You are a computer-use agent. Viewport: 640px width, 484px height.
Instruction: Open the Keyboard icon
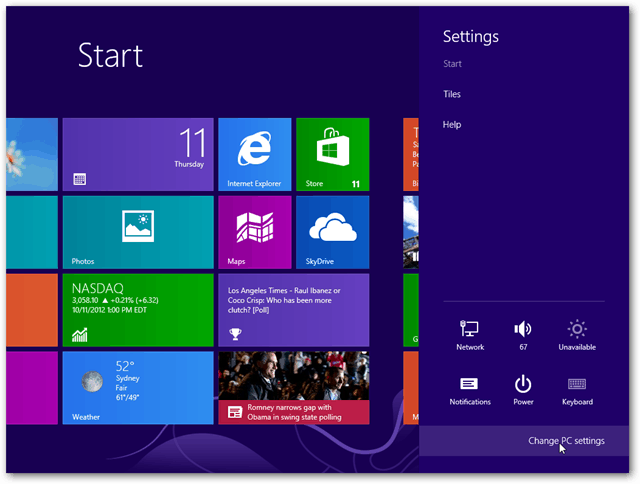click(x=577, y=391)
